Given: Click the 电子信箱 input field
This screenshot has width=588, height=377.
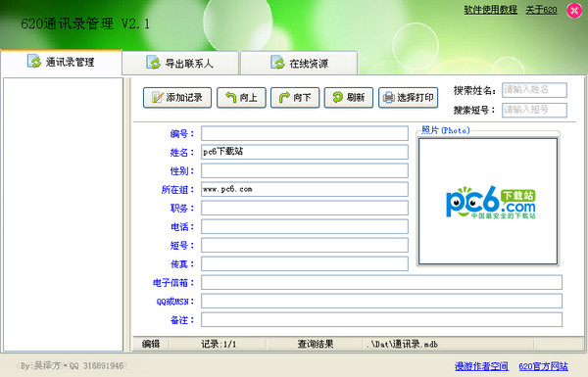Looking at the screenshot, I should click(381, 283).
